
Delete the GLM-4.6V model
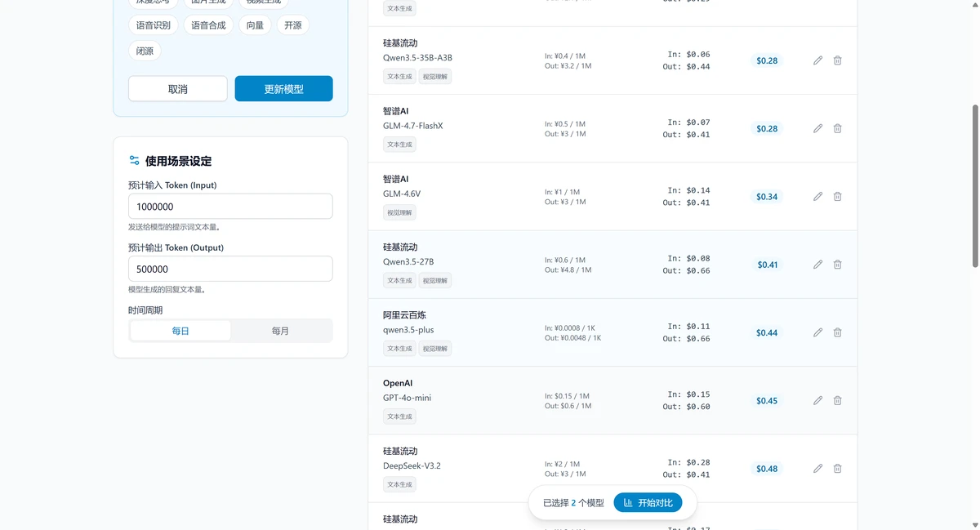click(x=837, y=196)
